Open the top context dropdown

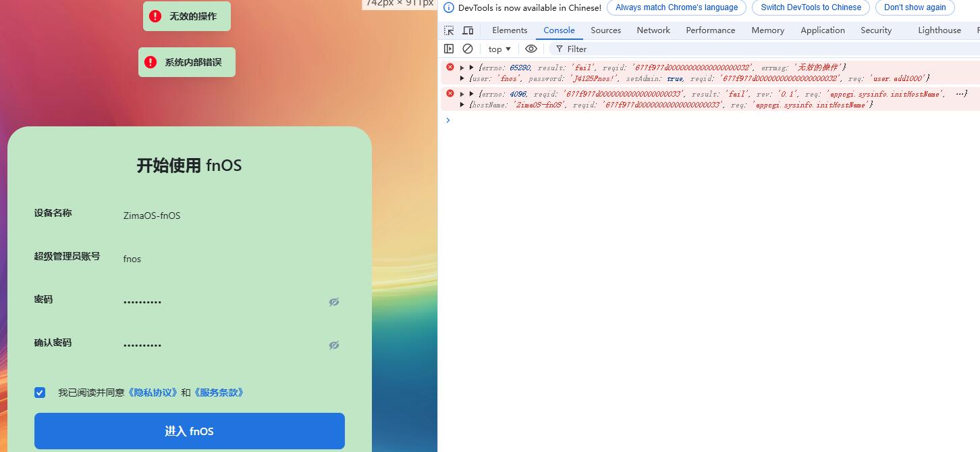pyautogui.click(x=499, y=49)
